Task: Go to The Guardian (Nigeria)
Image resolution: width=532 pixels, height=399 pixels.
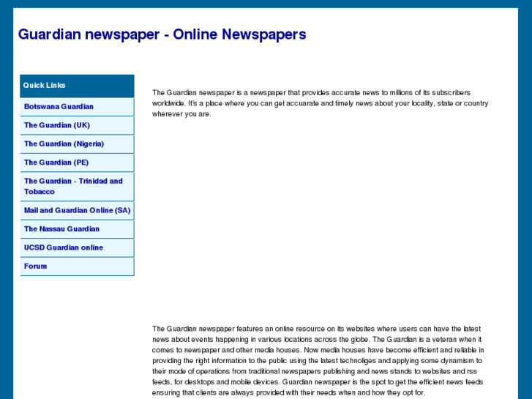Action: pyautogui.click(x=77, y=144)
